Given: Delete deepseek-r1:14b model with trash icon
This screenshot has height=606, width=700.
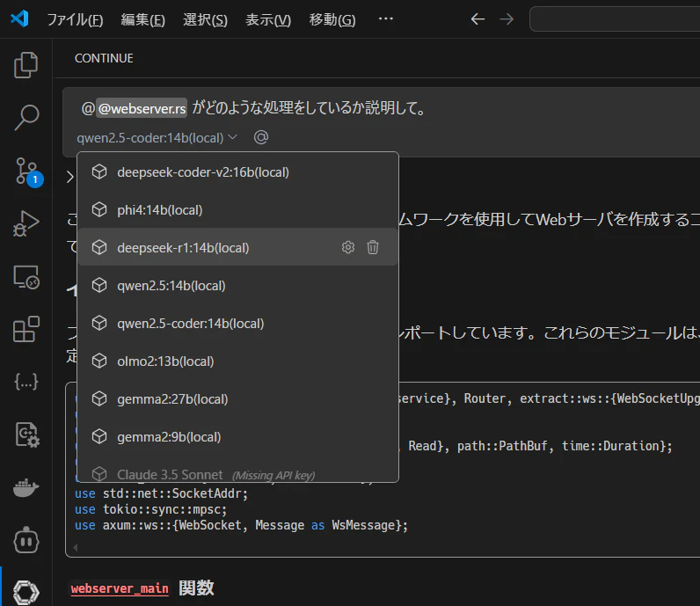Looking at the screenshot, I should pyautogui.click(x=373, y=247).
